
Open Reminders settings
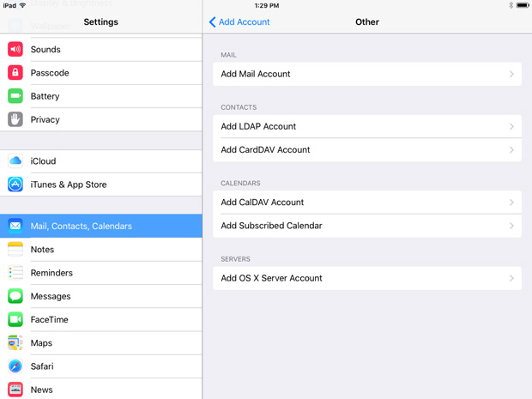pyautogui.click(x=101, y=273)
